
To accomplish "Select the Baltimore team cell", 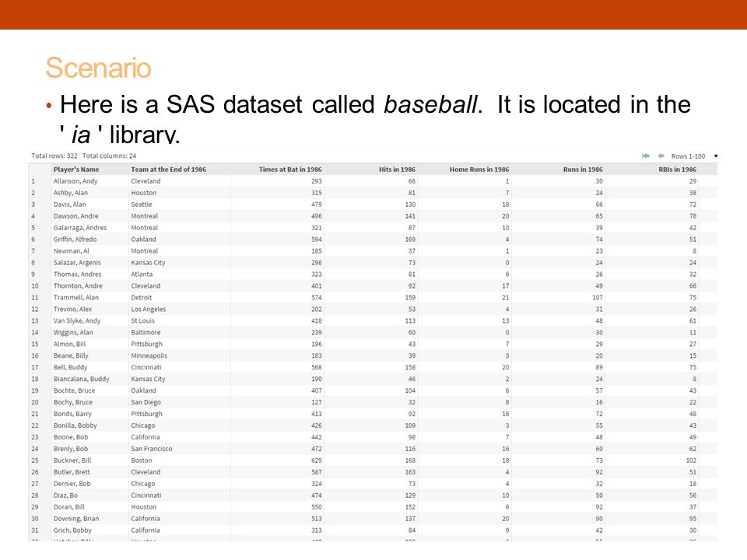I will click(x=146, y=332).
